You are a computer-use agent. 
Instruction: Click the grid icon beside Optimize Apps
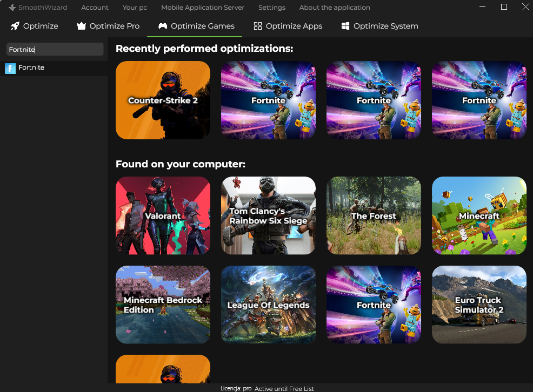pyautogui.click(x=258, y=26)
